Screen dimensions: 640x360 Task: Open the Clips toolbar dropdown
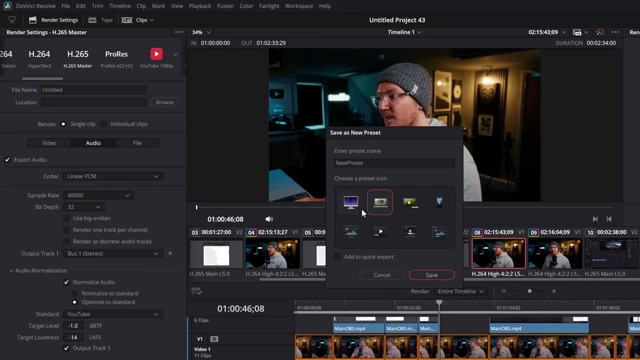138,20
